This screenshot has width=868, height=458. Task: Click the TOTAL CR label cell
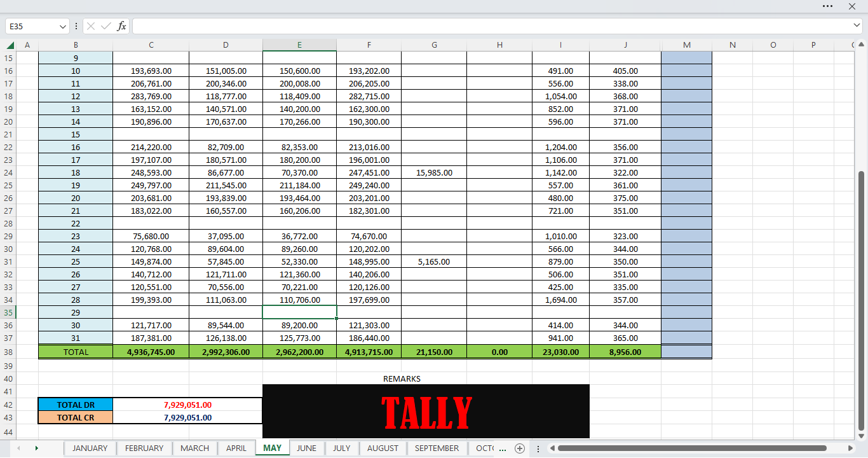pyautogui.click(x=76, y=417)
